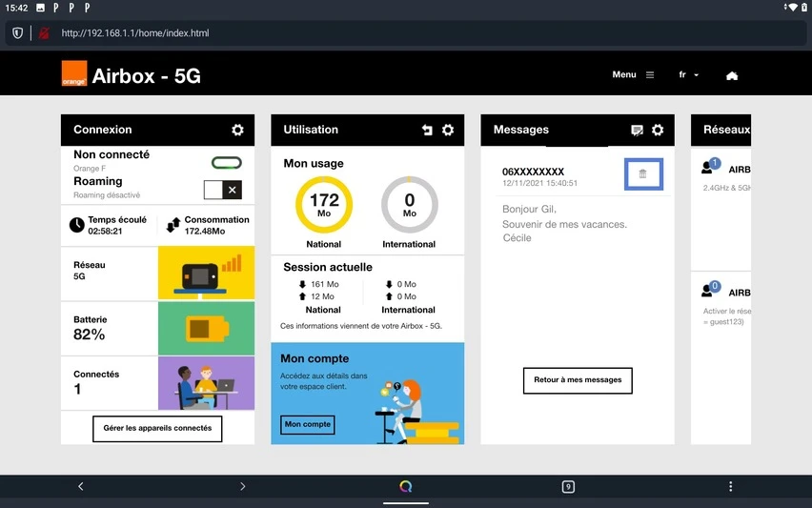Open the hamburger Menu
This screenshot has height=508, width=812.
pos(633,74)
